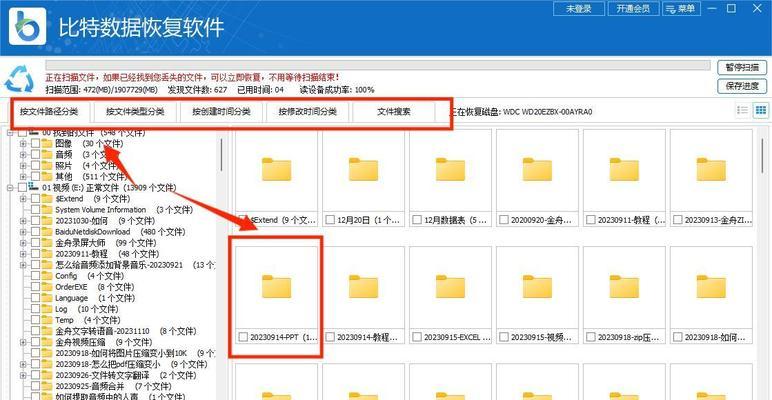This screenshot has width=772, height=400.
Task: Open the 20230911-教程 folder thumbnail in grid
Action: coord(624,169)
